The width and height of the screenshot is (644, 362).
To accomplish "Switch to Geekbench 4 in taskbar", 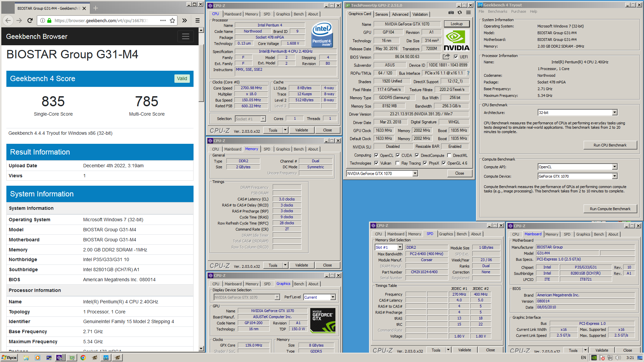I will click(106, 358).
